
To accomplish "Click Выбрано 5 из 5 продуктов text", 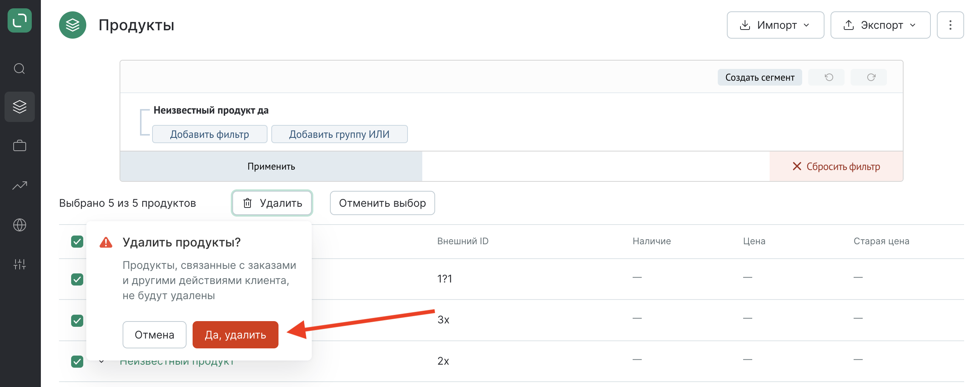I will [x=128, y=203].
